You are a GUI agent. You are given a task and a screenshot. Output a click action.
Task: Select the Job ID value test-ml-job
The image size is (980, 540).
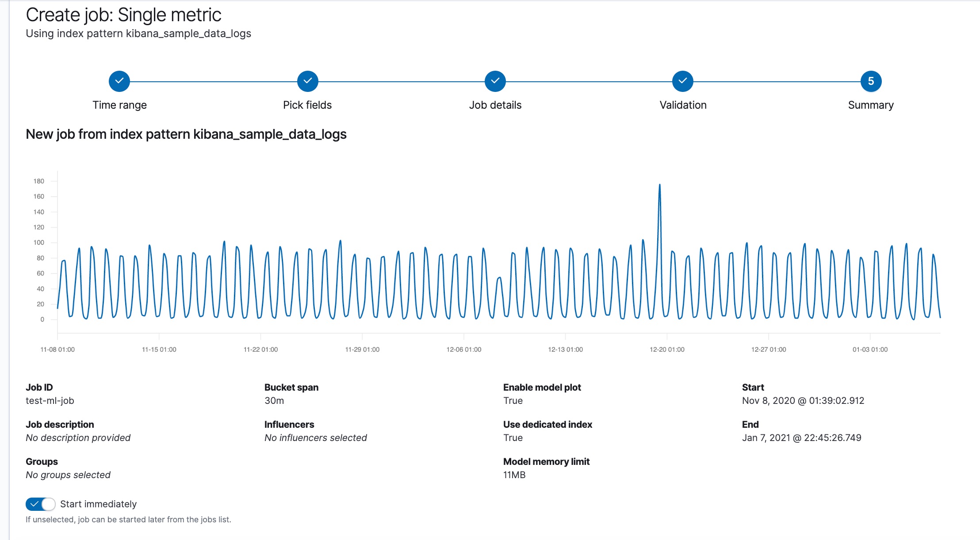point(50,401)
